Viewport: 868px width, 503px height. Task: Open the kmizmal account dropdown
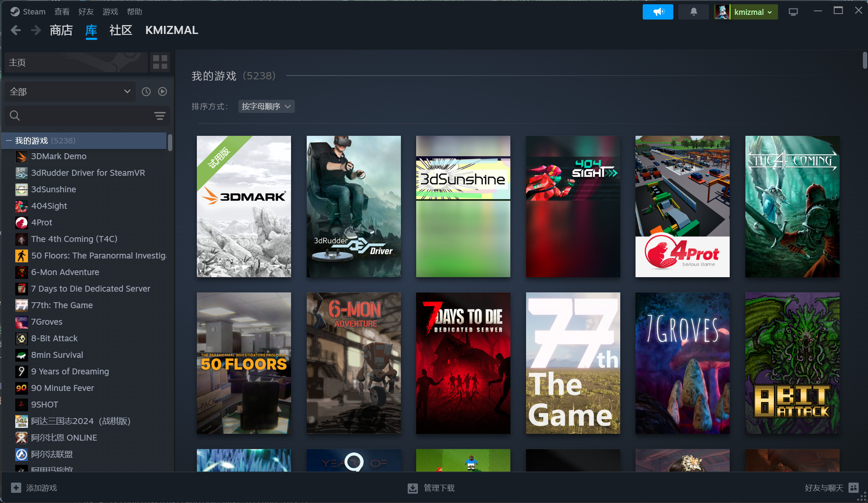753,12
